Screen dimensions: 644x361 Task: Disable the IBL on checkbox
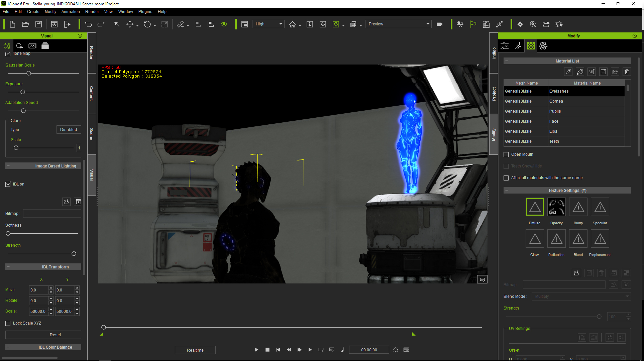(8, 184)
